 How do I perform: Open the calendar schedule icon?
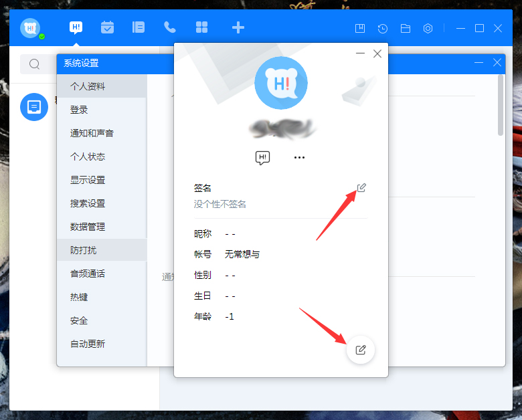(x=107, y=27)
